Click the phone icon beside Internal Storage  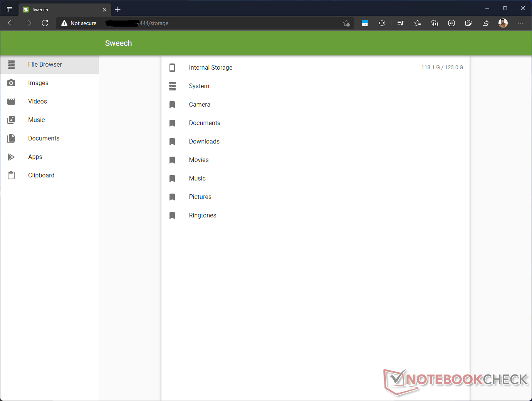coord(172,68)
